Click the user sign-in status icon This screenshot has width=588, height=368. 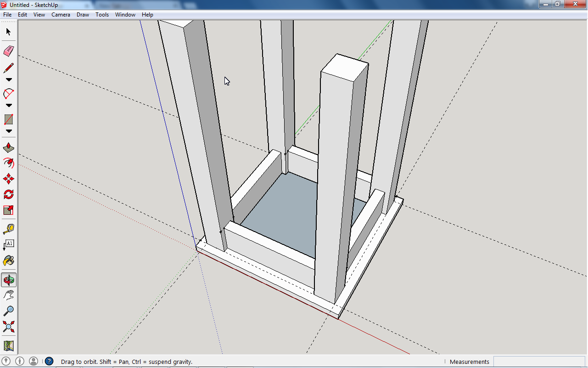pyautogui.click(x=33, y=362)
